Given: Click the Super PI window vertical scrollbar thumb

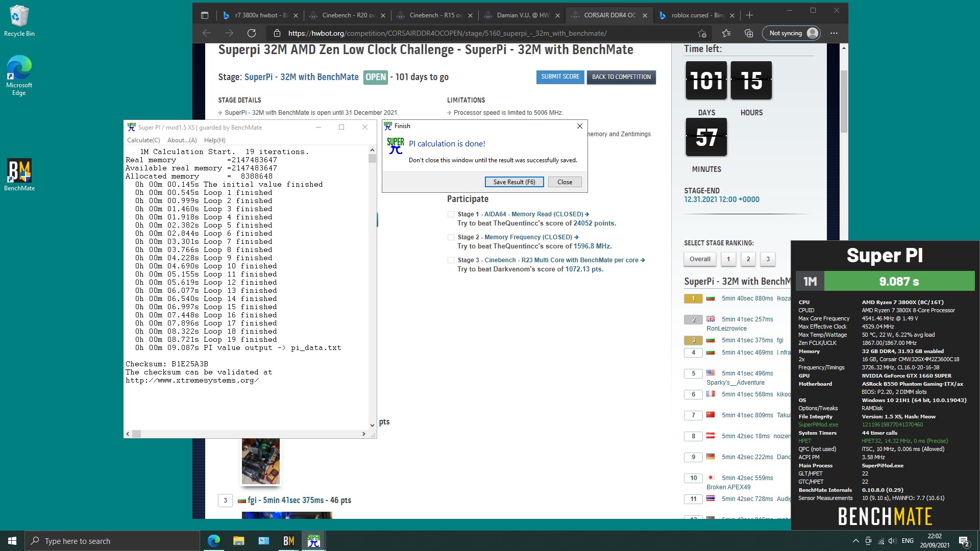Looking at the screenshot, I should 372,159.
